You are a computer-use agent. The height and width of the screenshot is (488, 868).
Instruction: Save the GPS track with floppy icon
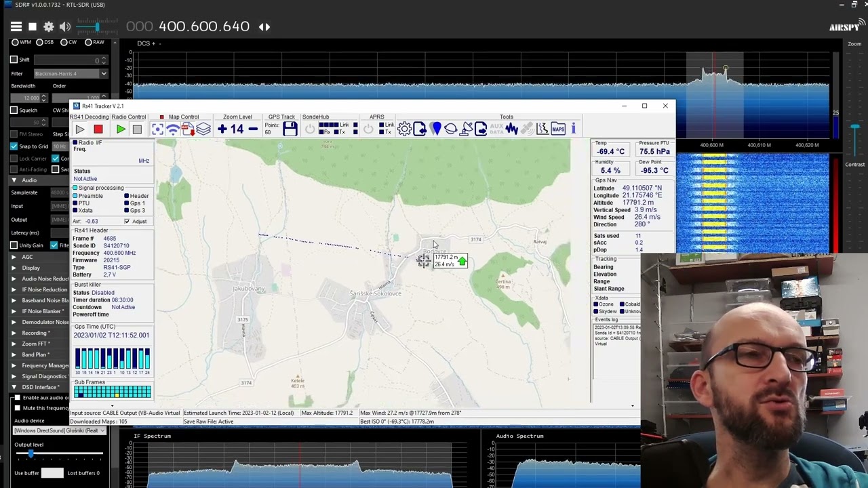coord(290,129)
